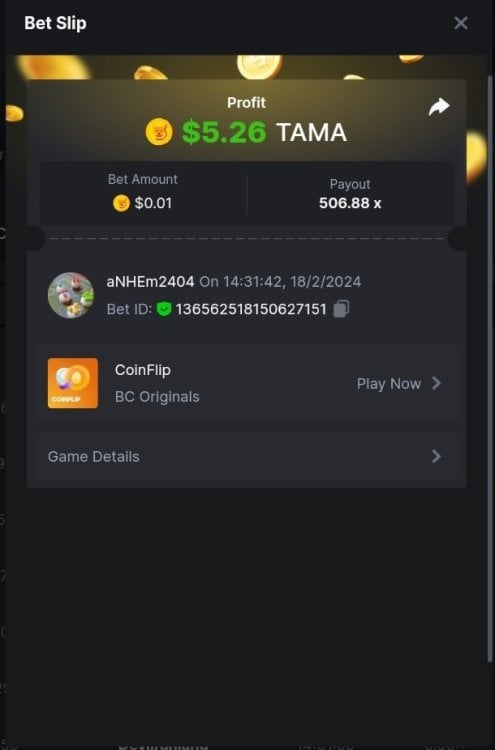
Task: Click the CoinFlip game title
Action: click(143, 370)
